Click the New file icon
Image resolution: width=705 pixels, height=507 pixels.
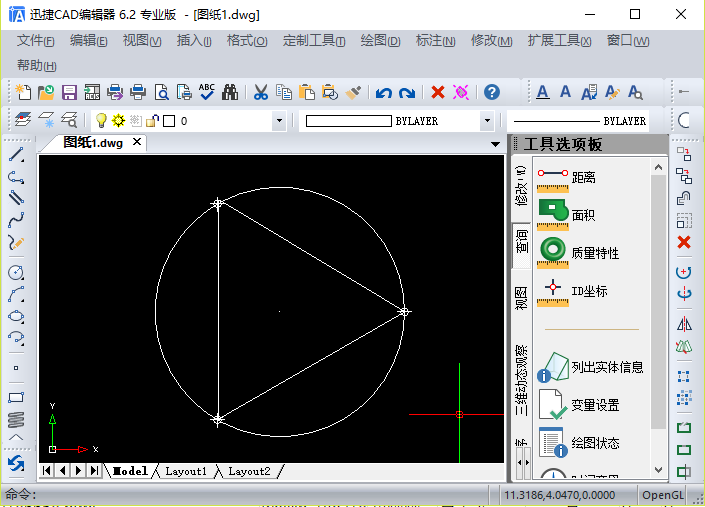(23, 92)
